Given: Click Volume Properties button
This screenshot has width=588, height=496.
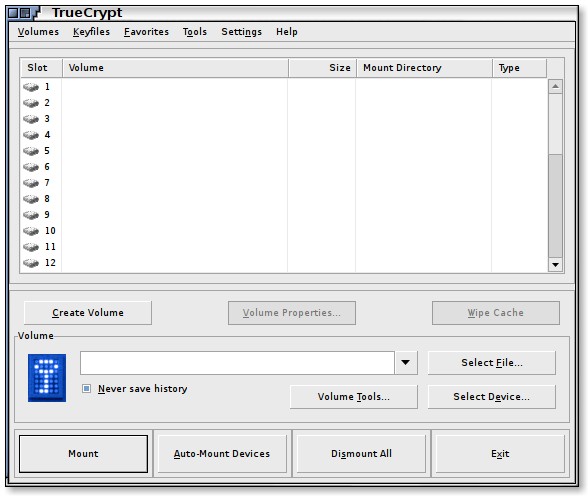Looking at the screenshot, I should [292, 313].
